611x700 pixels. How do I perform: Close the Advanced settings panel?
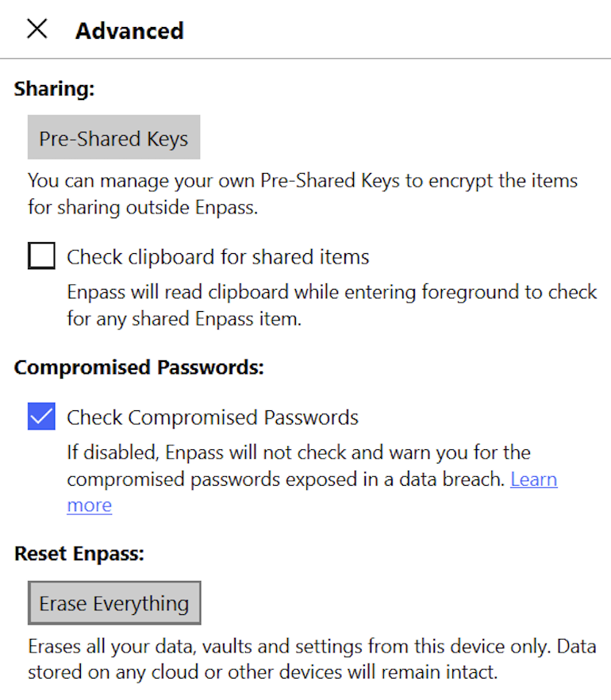pyautogui.click(x=37, y=29)
